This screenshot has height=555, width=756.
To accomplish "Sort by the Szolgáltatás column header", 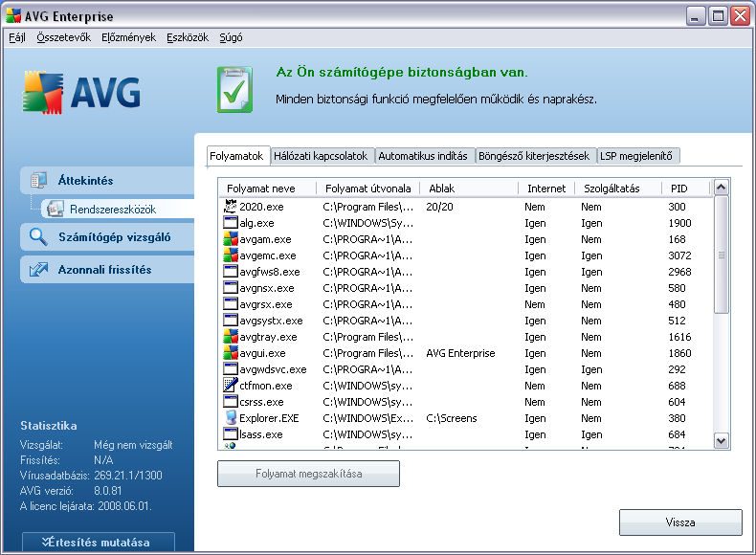I will 618,189.
